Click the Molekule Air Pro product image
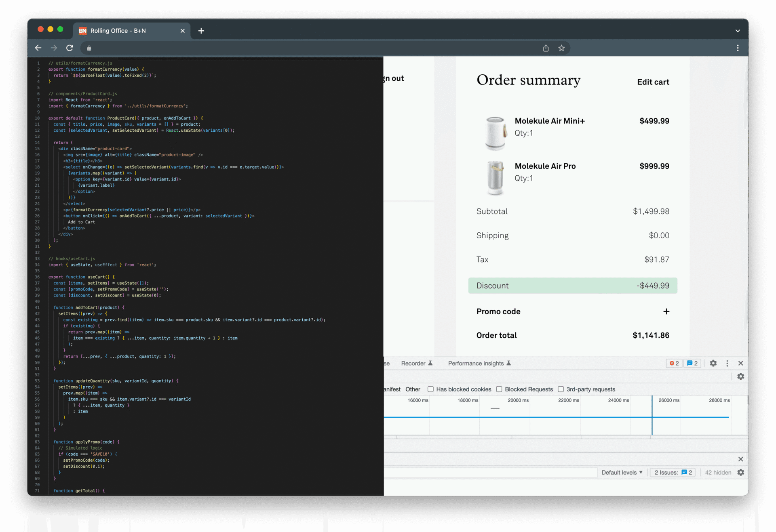776x532 pixels. pos(496,178)
